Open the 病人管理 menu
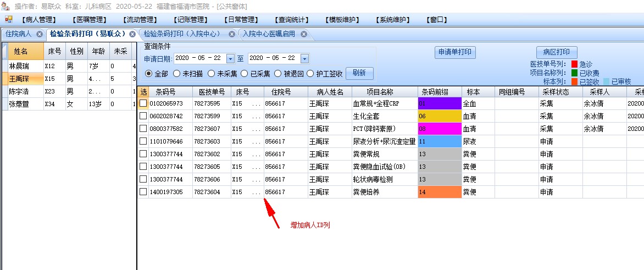Image resolution: width=644 pixels, height=270 pixels. [x=39, y=20]
